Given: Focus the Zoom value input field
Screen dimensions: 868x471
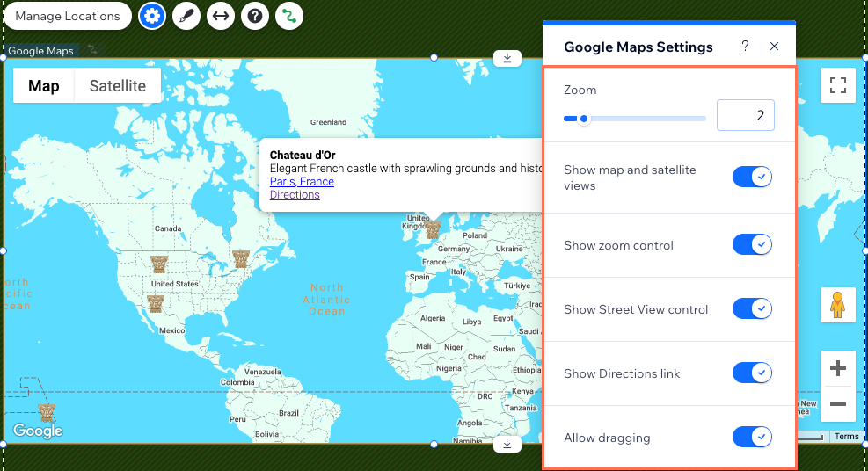Looking at the screenshot, I should (745, 115).
